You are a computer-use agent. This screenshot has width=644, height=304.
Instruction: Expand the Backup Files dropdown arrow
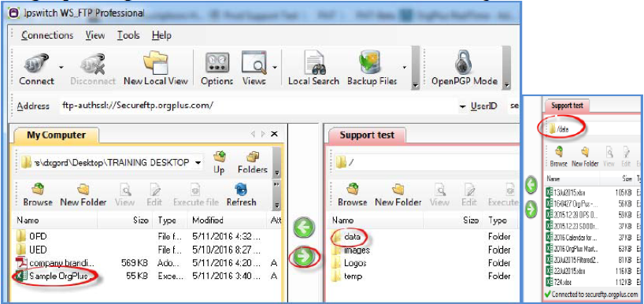click(x=405, y=67)
